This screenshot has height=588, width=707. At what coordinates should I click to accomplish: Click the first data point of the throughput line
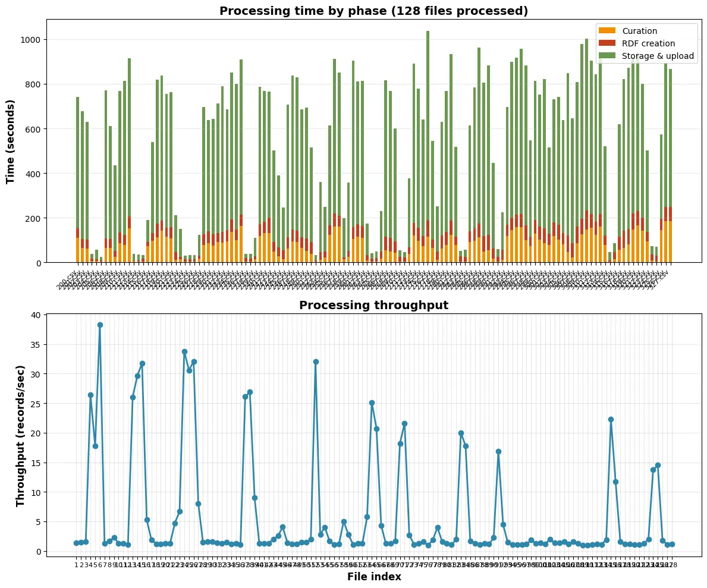coord(76,543)
